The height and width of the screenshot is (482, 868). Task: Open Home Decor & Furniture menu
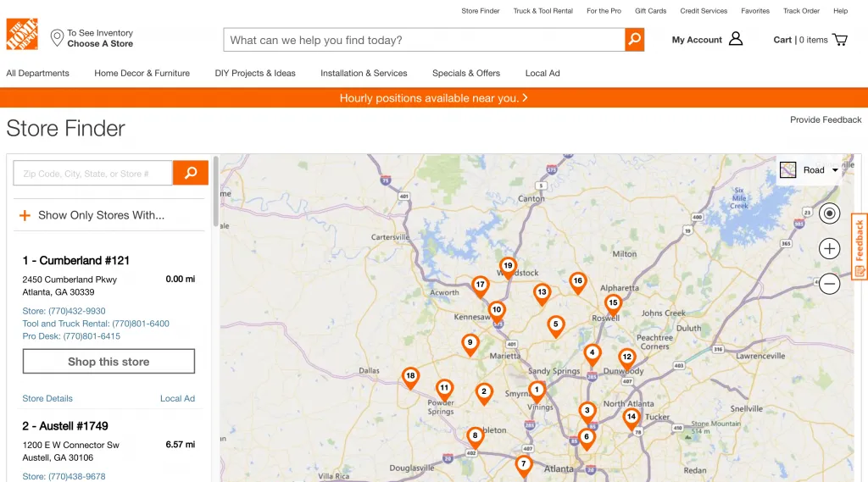(142, 73)
